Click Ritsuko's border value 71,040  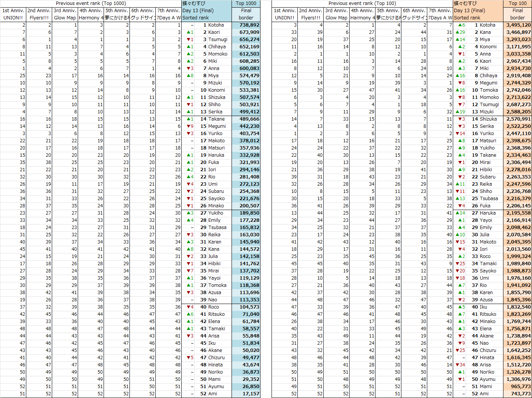click(x=246, y=314)
